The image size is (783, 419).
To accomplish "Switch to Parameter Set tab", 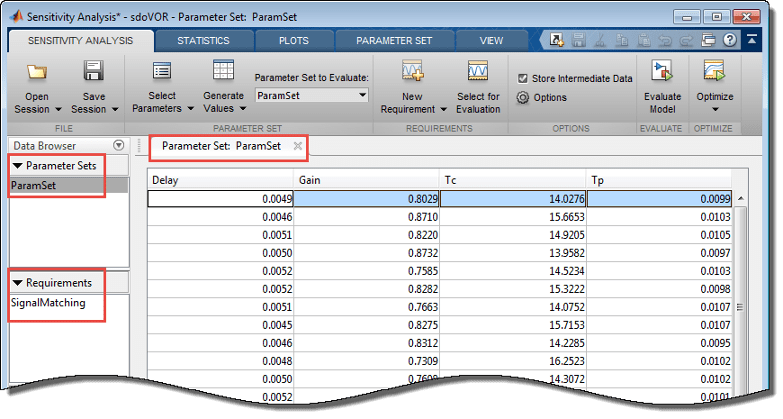I will pyautogui.click(x=394, y=40).
